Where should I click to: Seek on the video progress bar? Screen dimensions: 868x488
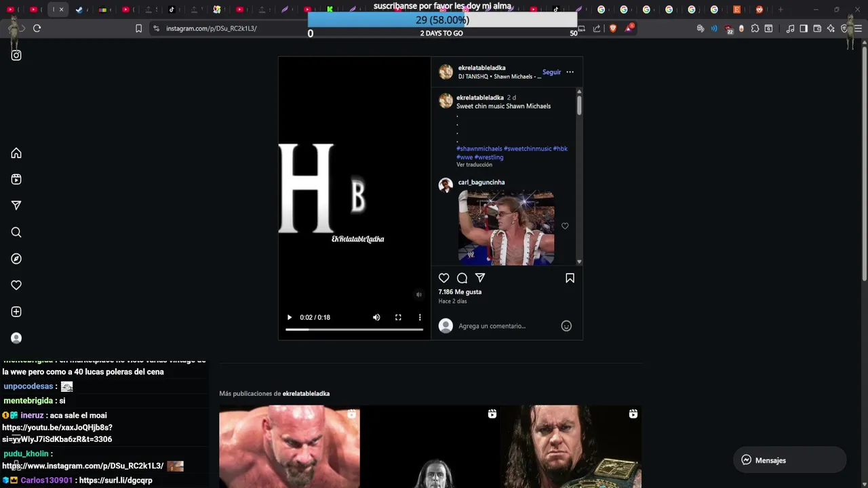pos(354,329)
